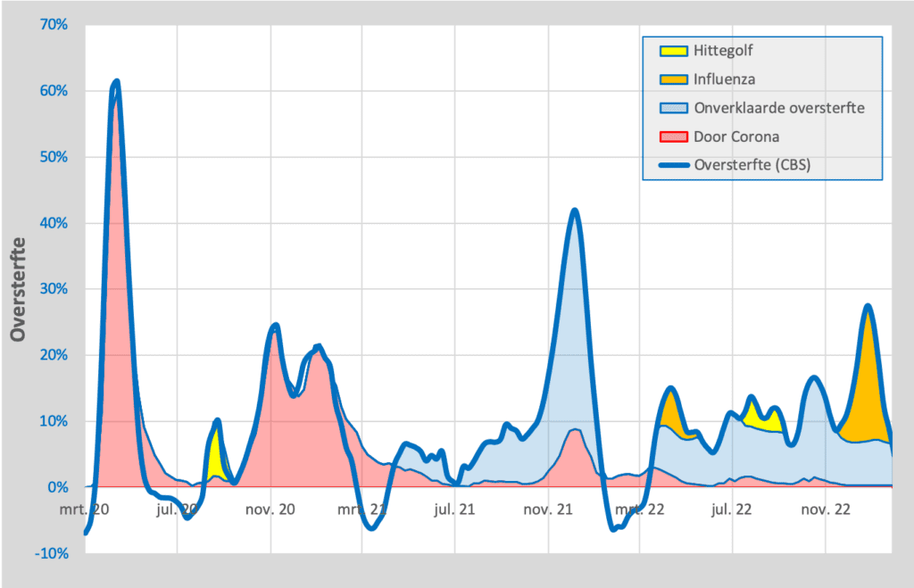Click the -10% y-axis label
Image resolution: width=914 pixels, height=588 pixels.
[x=52, y=553]
